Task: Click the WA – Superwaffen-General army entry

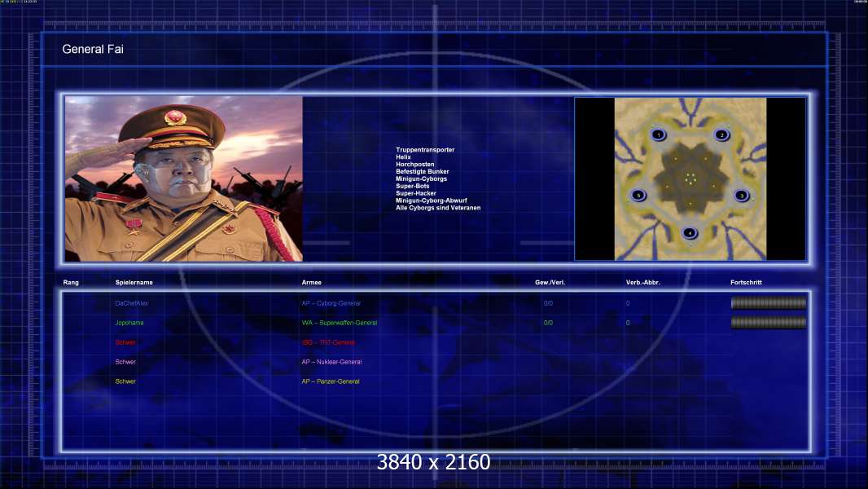Action: [x=340, y=323]
